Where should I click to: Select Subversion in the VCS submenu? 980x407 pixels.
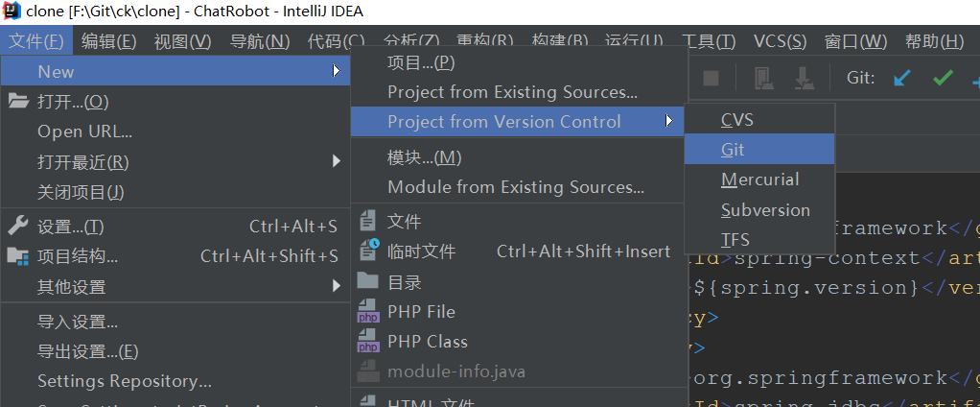tap(765, 209)
